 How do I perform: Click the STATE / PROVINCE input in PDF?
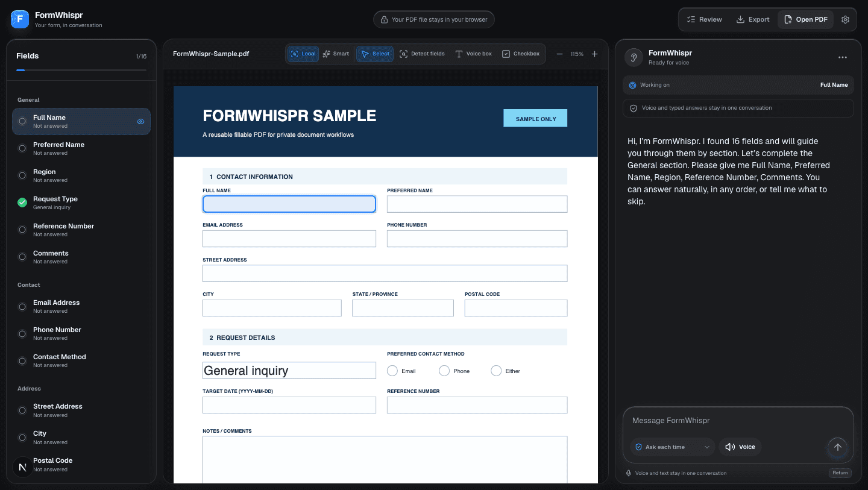(403, 308)
